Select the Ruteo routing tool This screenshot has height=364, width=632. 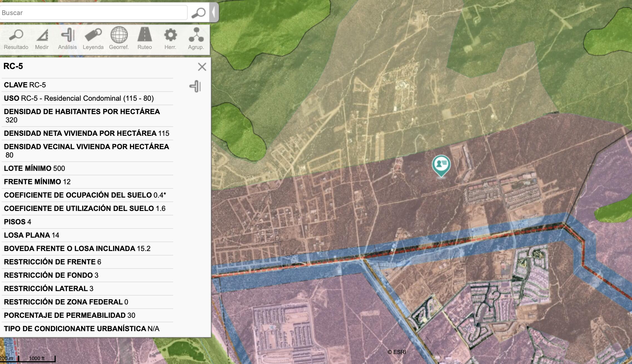pos(144,39)
